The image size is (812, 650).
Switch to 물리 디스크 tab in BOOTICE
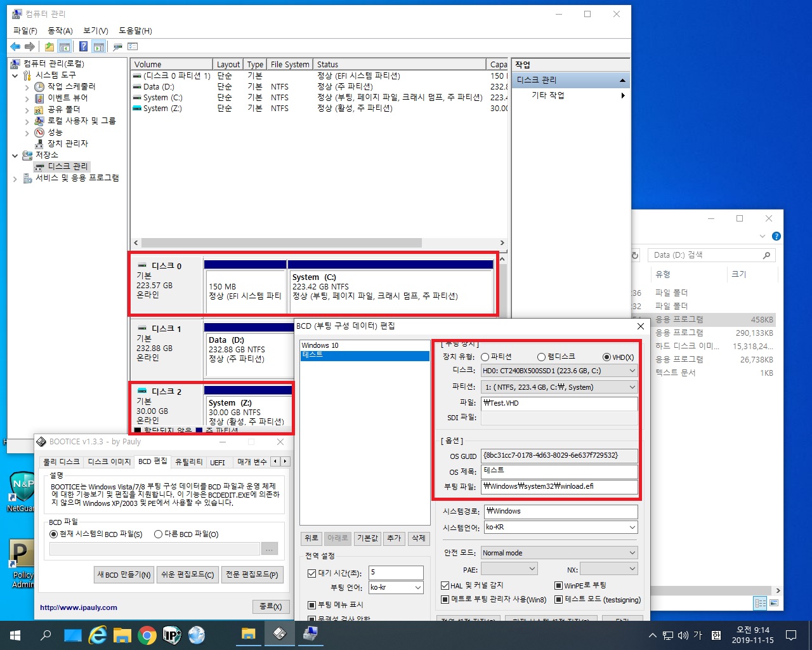coord(62,461)
